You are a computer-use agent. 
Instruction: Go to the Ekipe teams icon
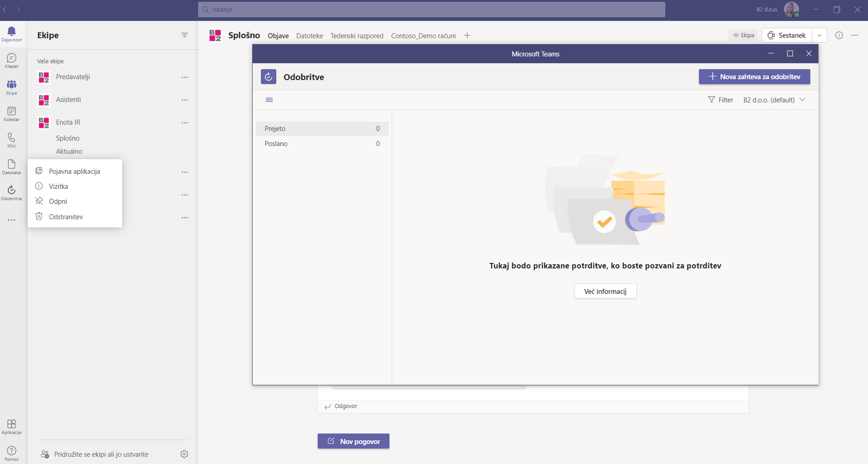pos(11,87)
